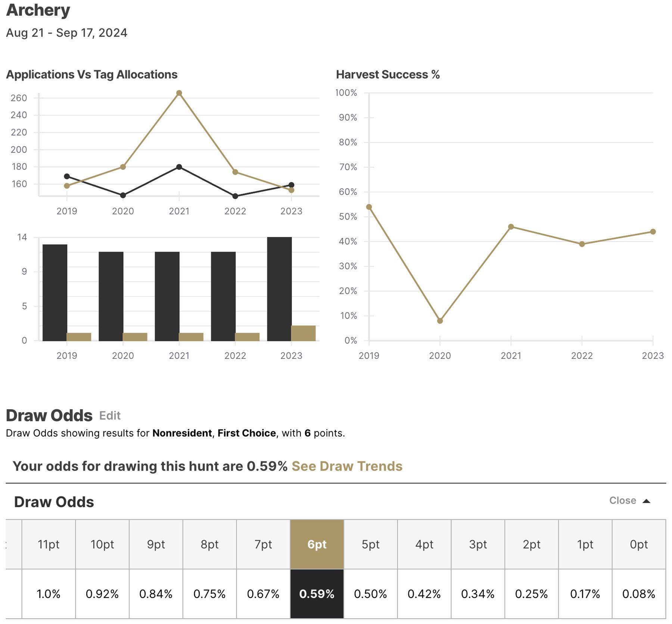Collapse the Draw Odds panel via Close arrow

(631, 501)
